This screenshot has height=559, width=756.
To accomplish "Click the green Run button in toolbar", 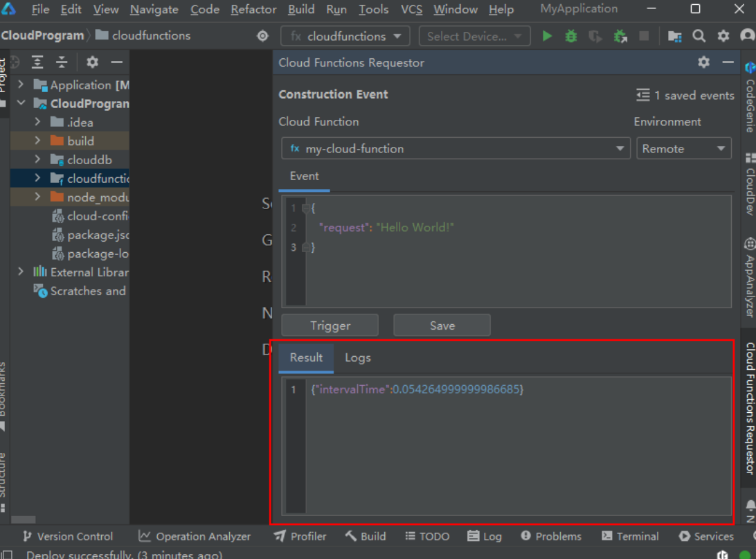I will pyautogui.click(x=547, y=36).
